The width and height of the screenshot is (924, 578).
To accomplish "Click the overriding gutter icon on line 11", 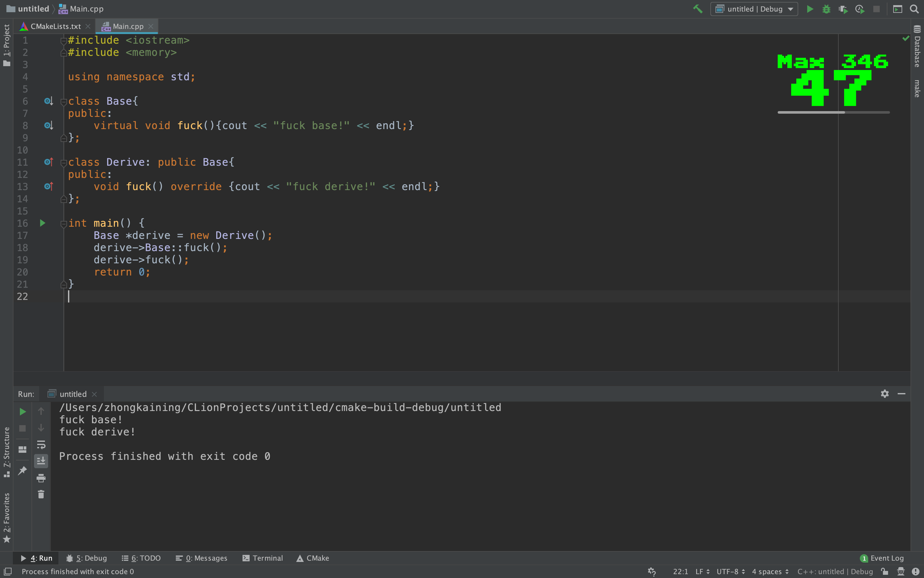I will click(48, 162).
